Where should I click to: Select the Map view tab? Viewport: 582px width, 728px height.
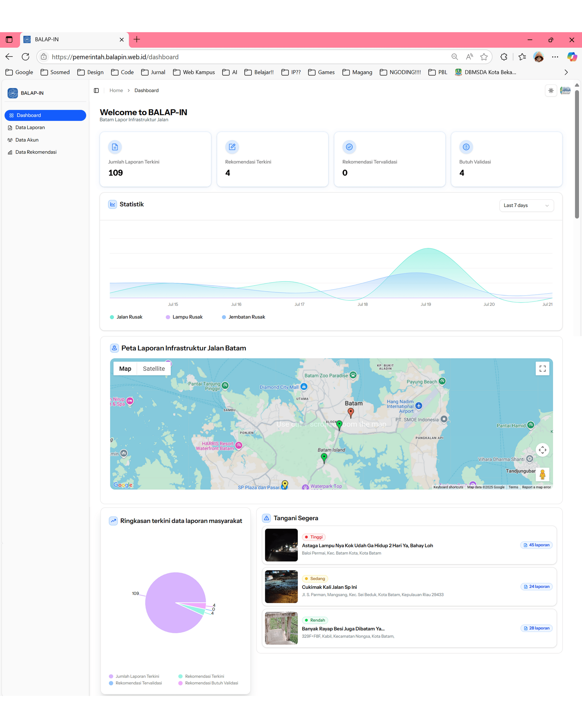click(125, 368)
